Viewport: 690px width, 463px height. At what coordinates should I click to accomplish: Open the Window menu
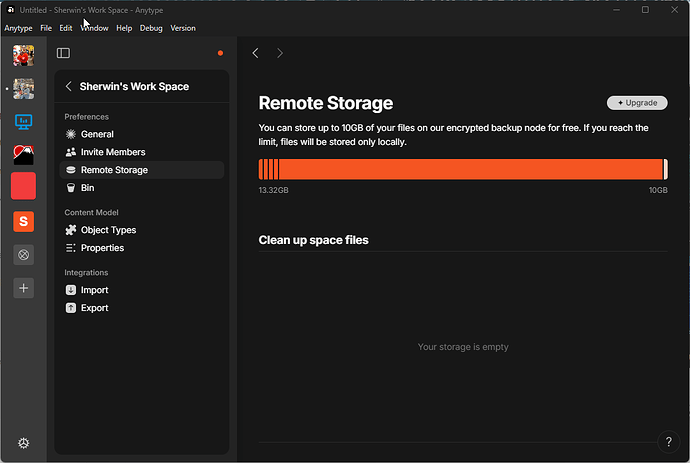[94, 28]
